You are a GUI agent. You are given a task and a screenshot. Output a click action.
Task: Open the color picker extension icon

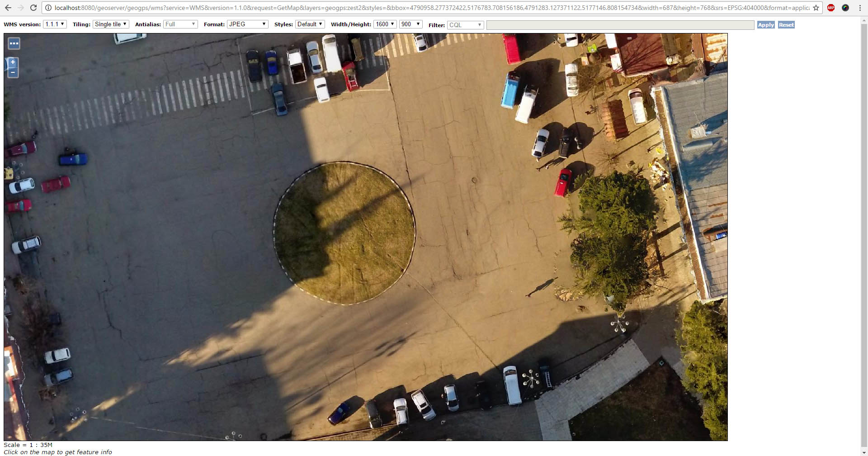pos(845,8)
